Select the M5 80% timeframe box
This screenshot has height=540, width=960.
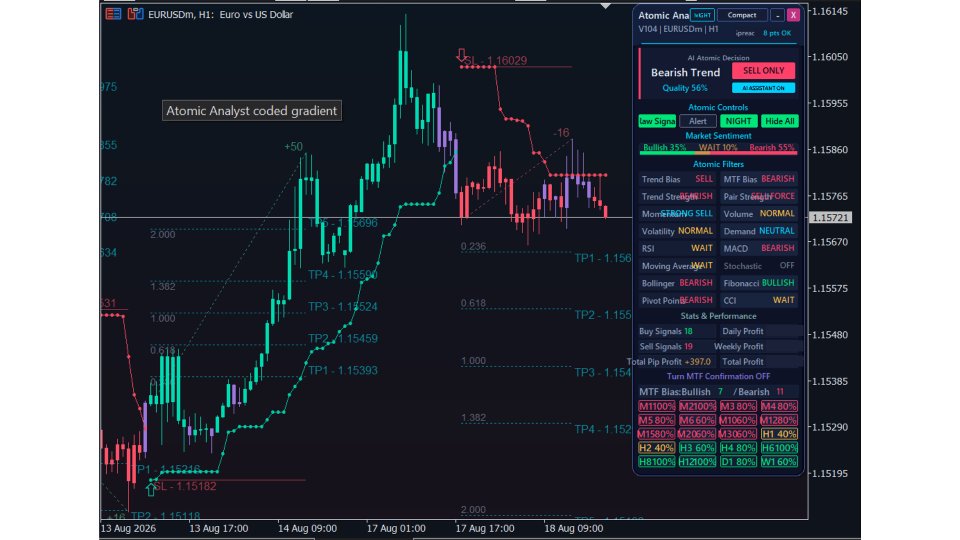[x=656, y=421]
